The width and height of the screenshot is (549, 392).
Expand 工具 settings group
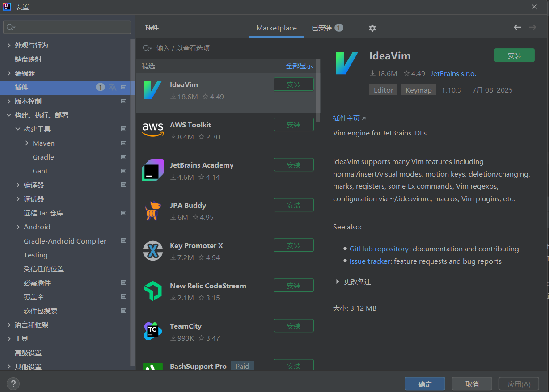pos(9,339)
